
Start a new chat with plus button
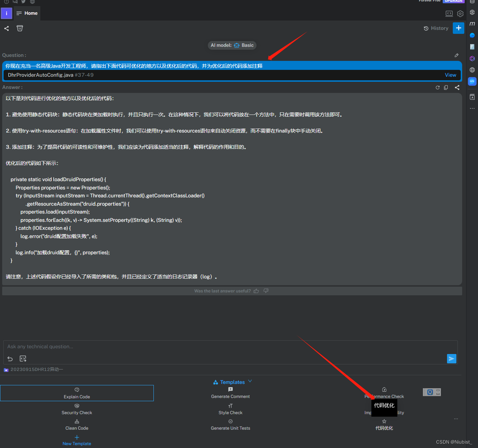pyautogui.click(x=459, y=28)
